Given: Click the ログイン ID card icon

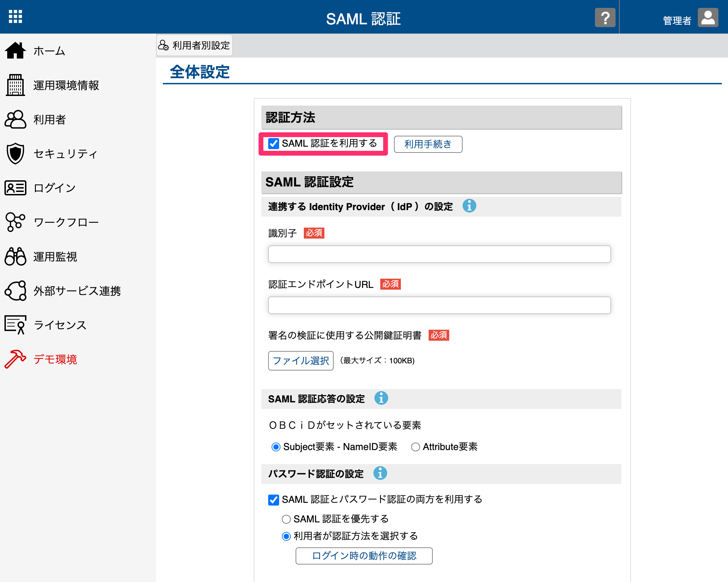Looking at the screenshot, I should coord(15,188).
